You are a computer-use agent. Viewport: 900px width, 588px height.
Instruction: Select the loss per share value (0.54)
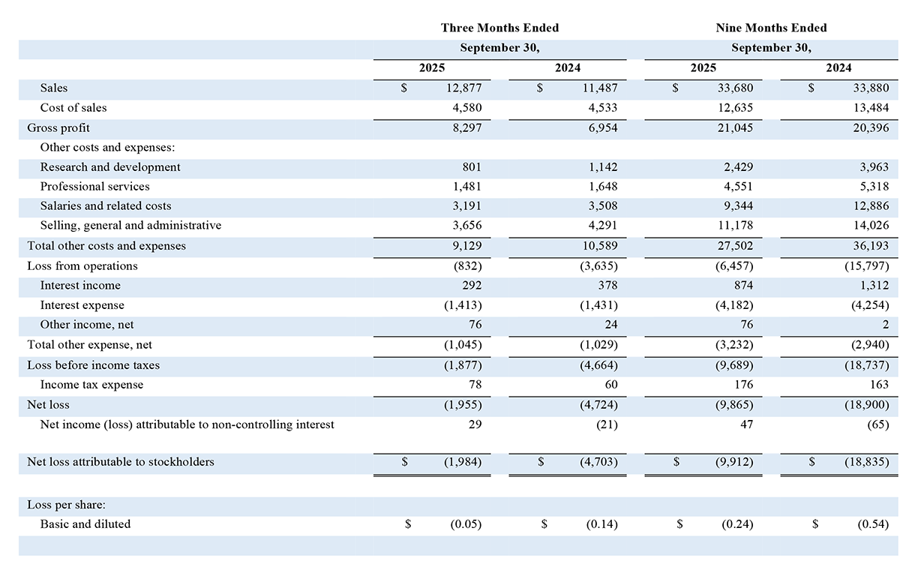click(x=873, y=525)
